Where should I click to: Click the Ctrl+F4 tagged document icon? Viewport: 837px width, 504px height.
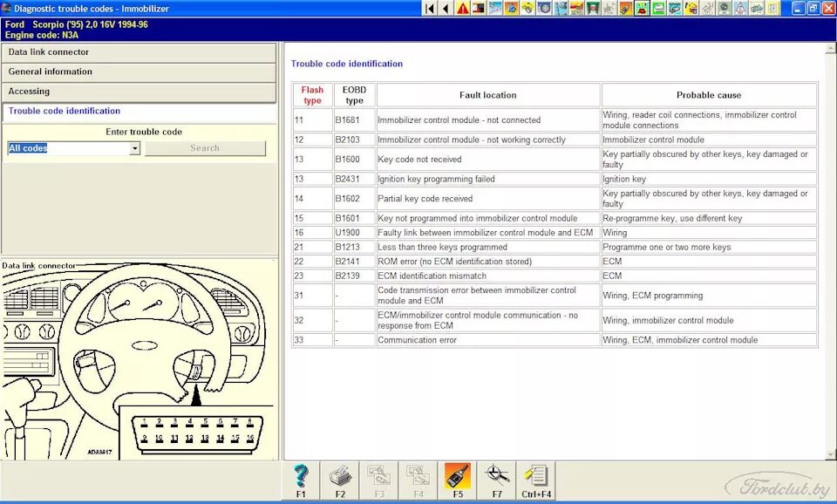(x=536, y=480)
